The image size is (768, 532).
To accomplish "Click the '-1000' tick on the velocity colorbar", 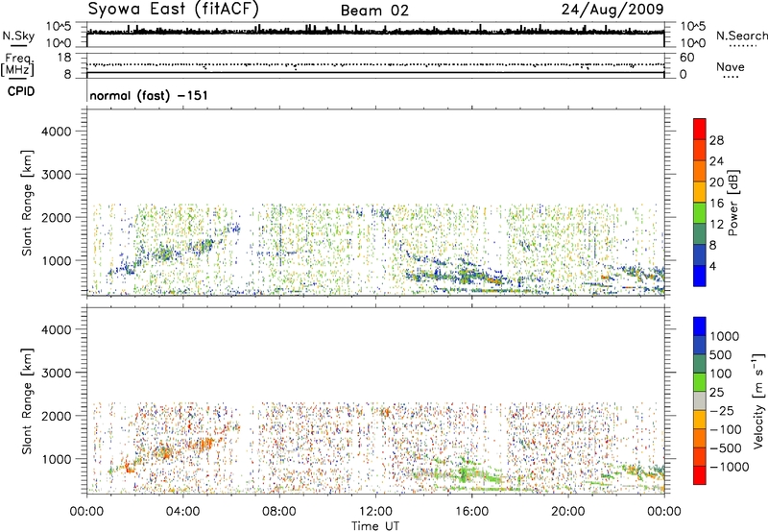I will (729, 467).
